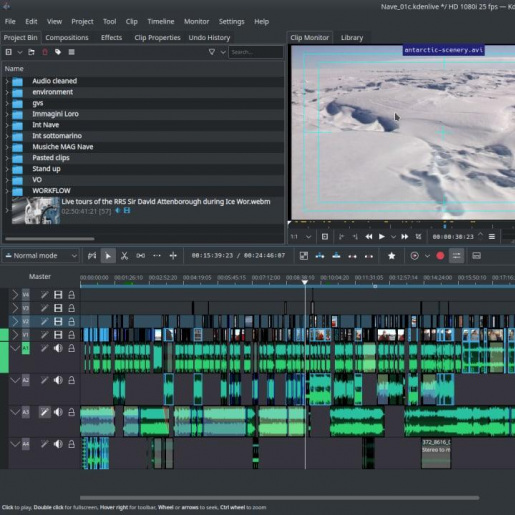Delete selected clip with red trash icon
Screen dimensions: 515x515
[x=45, y=52]
